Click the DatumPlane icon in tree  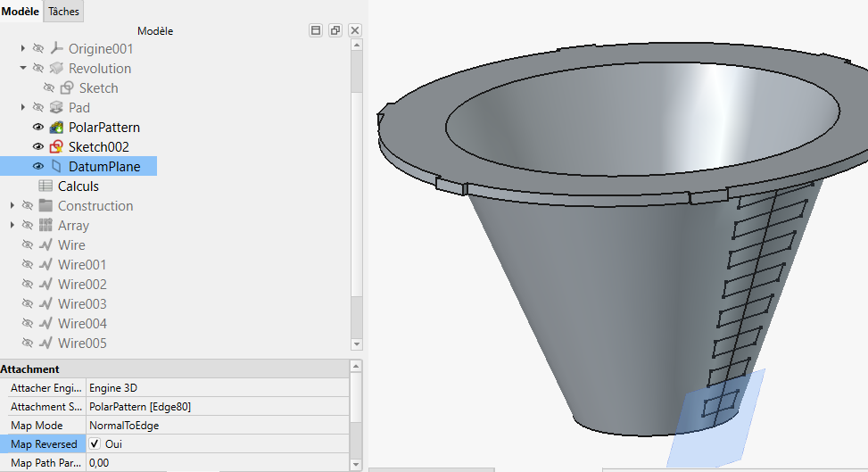coord(56,167)
